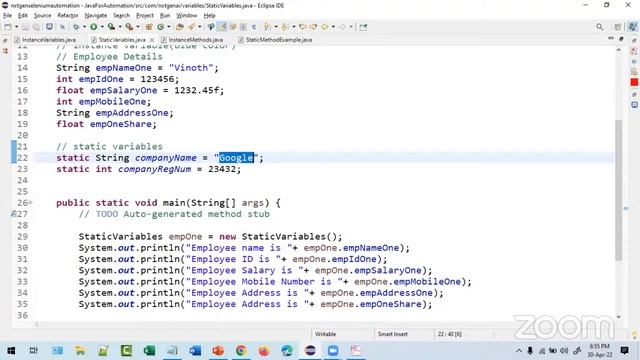Open the Project menu

(144, 16)
